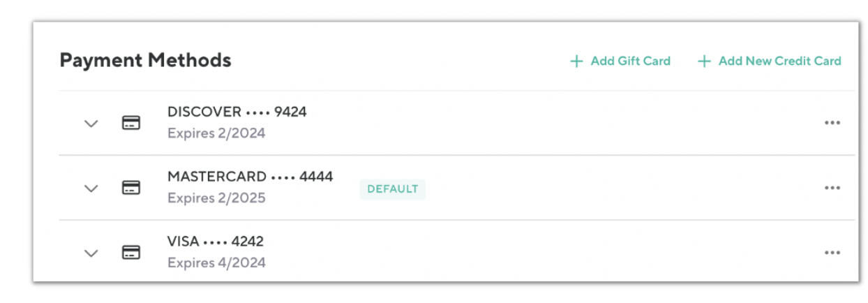
Task: Click the Add New Credit Card link
Action: pyautogui.click(x=779, y=61)
